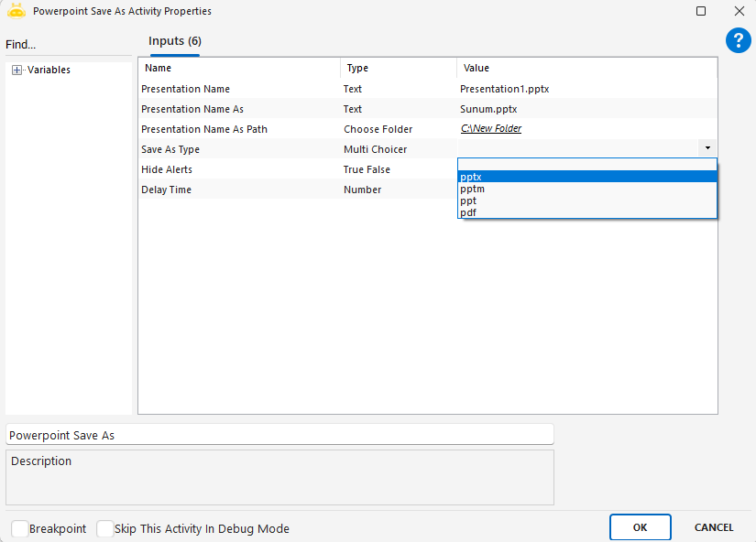Image resolution: width=756 pixels, height=542 pixels.
Task: Open the C:\New Folder path link
Action: tap(491, 129)
